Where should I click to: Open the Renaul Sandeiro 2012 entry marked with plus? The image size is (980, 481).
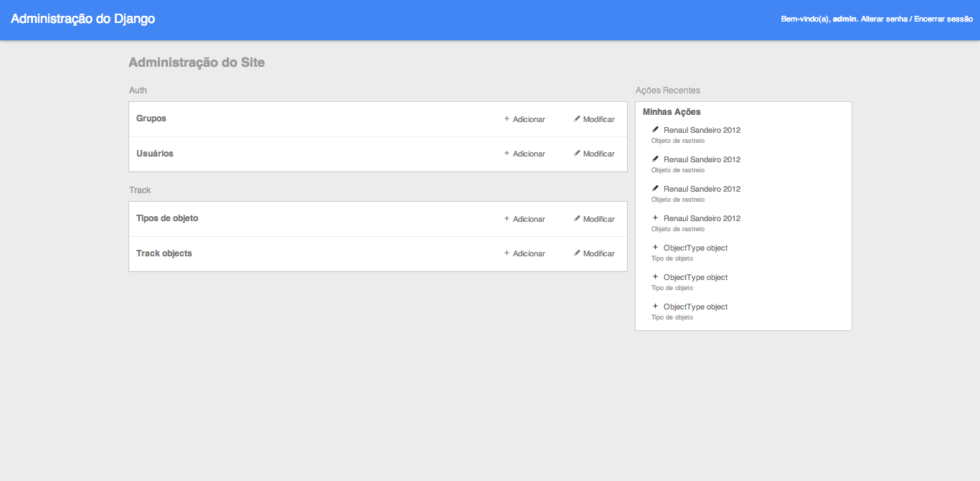point(702,218)
